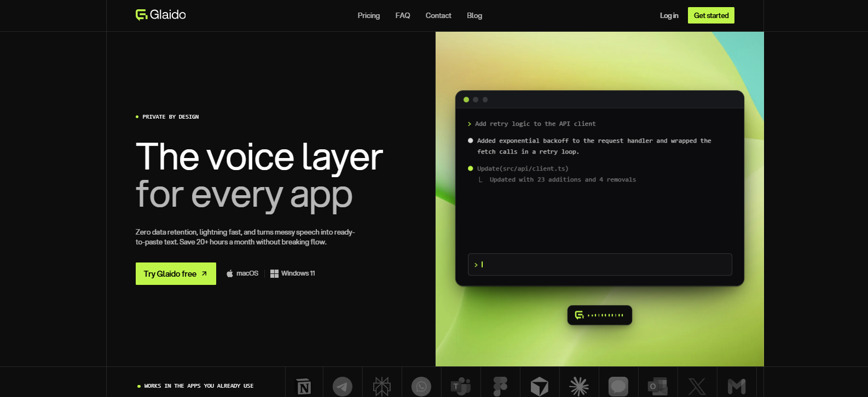Open the Notion app icon
868x397 pixels.
[x=304, y=387]
